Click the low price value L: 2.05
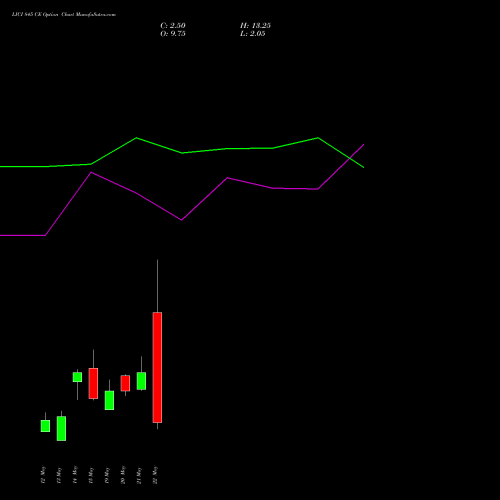Image resolution: width=500 pixels, height=500 pixels. pyautogui.click(x=253, y=34)
